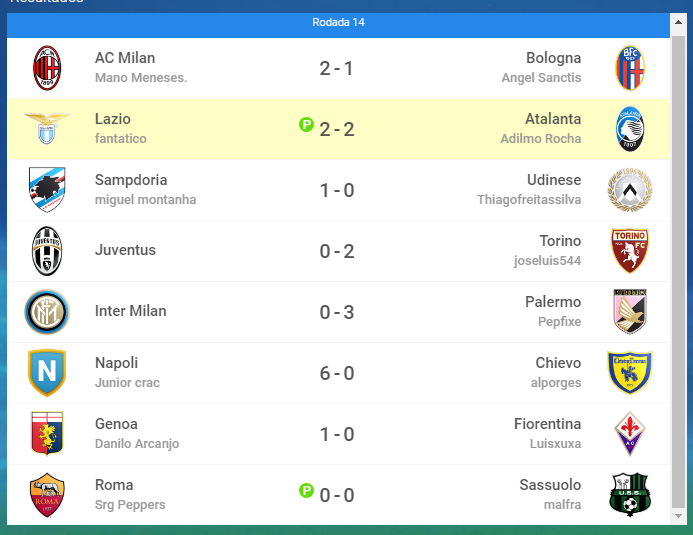Open the Torino bull crest
This screenshot has height=535, width=693.
pyautogui.click(x=630, y=250)
